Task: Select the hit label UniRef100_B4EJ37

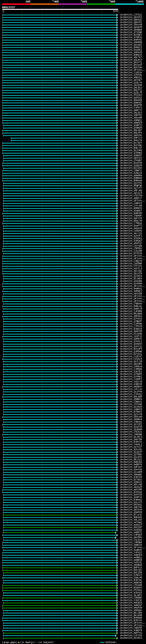Action: pyautogui.click(x=131, y=148)
